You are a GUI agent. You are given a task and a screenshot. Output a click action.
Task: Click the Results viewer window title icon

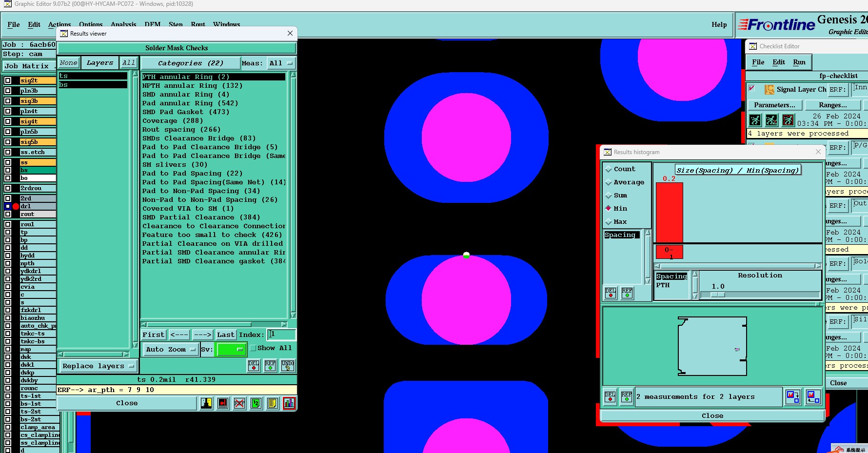pyautogui.click(x=64, y=34)
